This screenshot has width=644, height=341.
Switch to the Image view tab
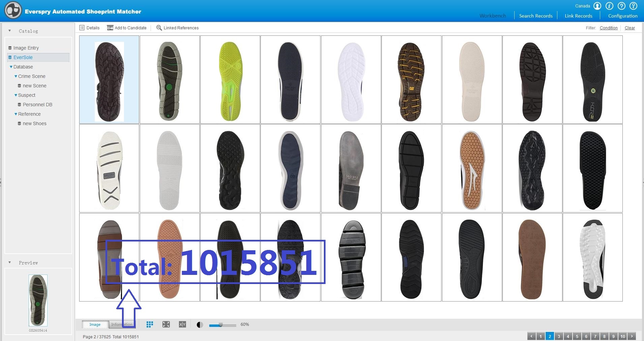(x=95, y=324)
